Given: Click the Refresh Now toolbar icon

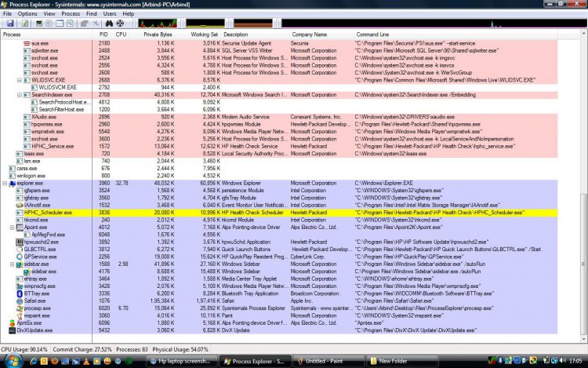Looking at the screenshot, I should pos(25,24).
